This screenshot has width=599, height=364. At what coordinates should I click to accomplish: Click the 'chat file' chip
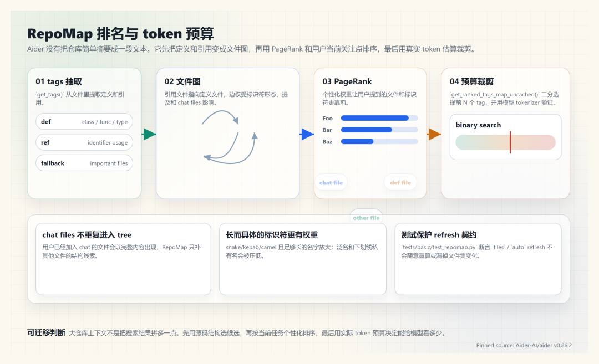point(331,182)
